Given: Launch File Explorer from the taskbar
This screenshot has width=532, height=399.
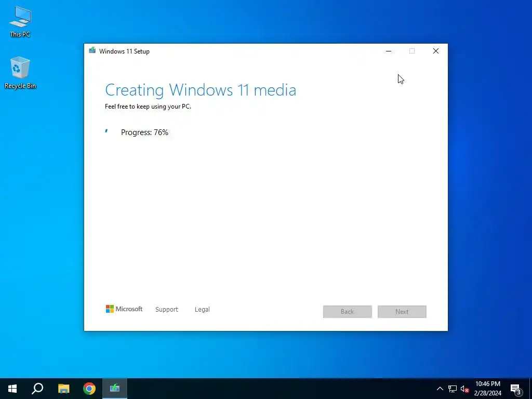Looking at the screenshot, I should click(x=63, y=389).
